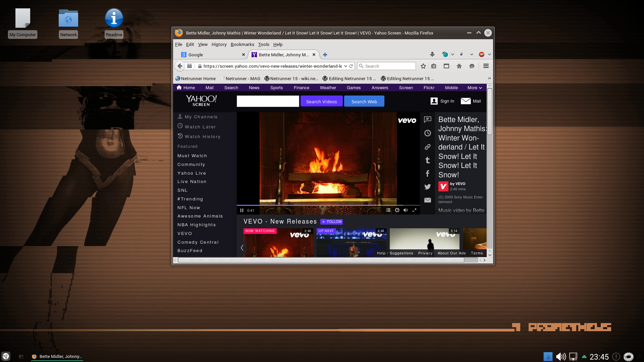Screen dimensions: 644x362
Task: Share the video via Tumblr
Action: (x=428, y=160)
